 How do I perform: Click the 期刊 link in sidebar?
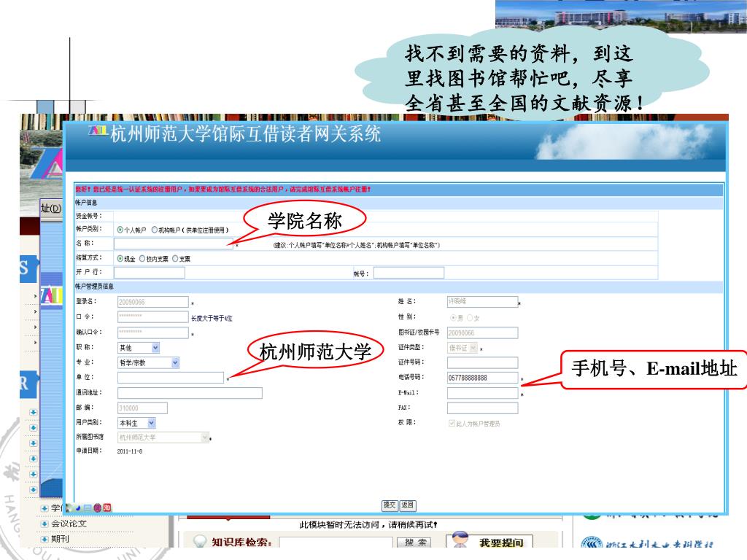coord(60,539)
